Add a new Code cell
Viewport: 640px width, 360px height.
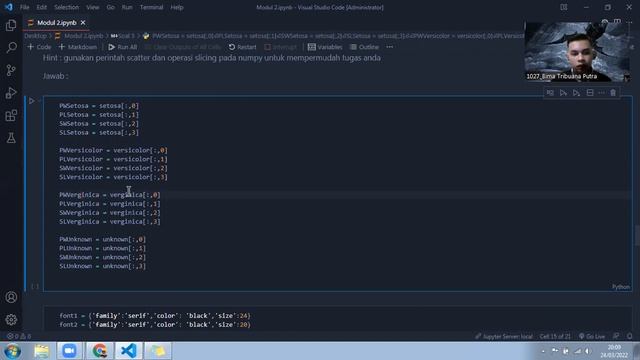(40, 47)
